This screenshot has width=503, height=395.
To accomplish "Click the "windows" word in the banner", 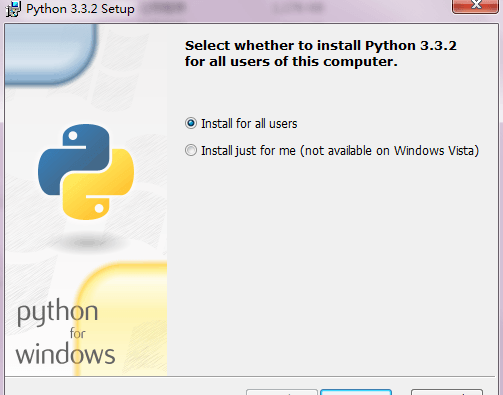I will [x=65, y=354].
